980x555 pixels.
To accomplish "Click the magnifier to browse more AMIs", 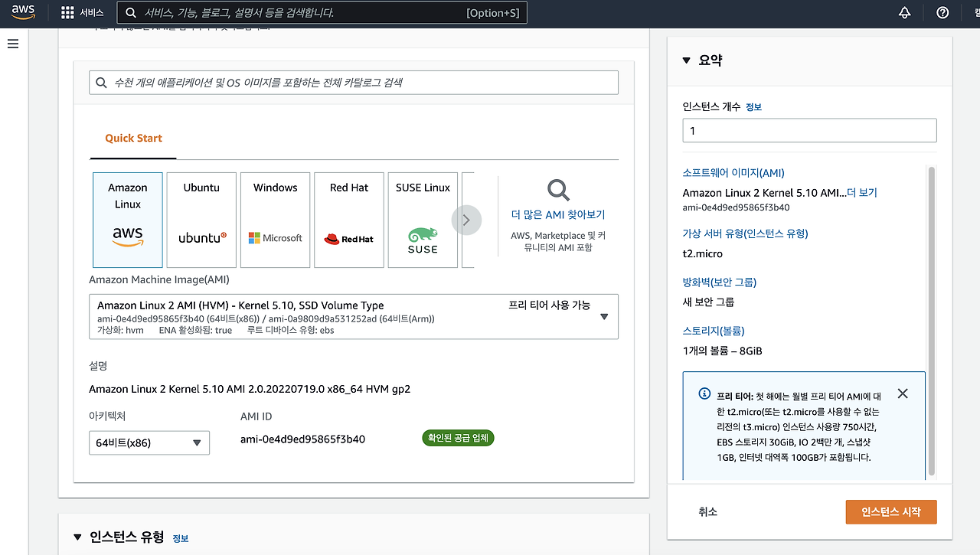I will pos(558,190).
